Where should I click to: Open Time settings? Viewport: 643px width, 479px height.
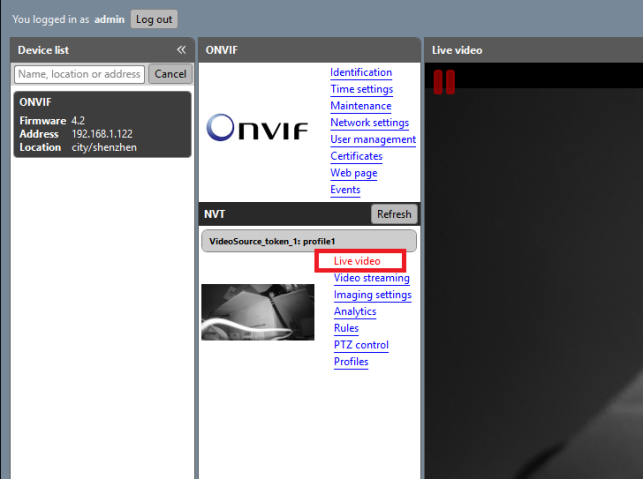point(361,89)
